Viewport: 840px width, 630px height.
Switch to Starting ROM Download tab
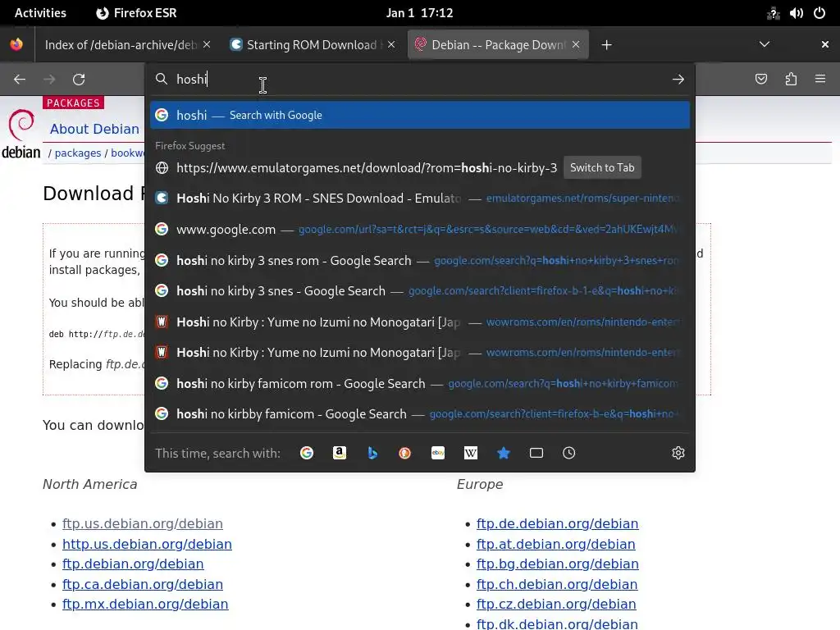pyautogui.click(x=311, y=45)
